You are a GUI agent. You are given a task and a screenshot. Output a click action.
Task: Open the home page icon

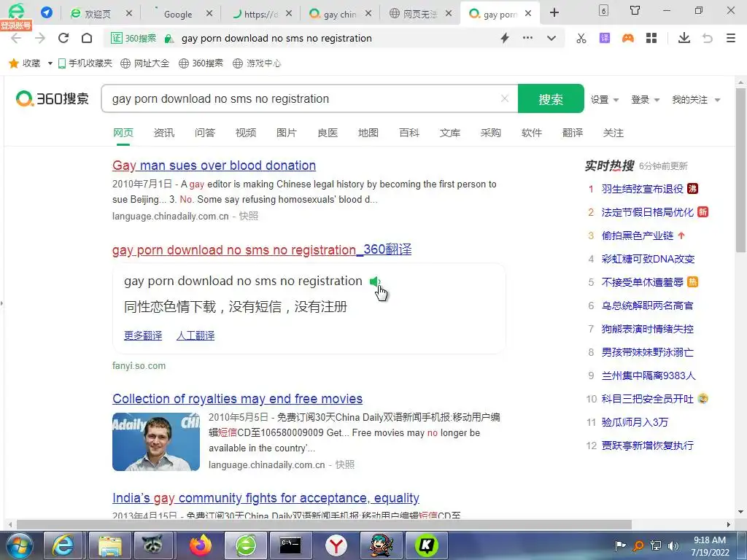tap(87, 38)
